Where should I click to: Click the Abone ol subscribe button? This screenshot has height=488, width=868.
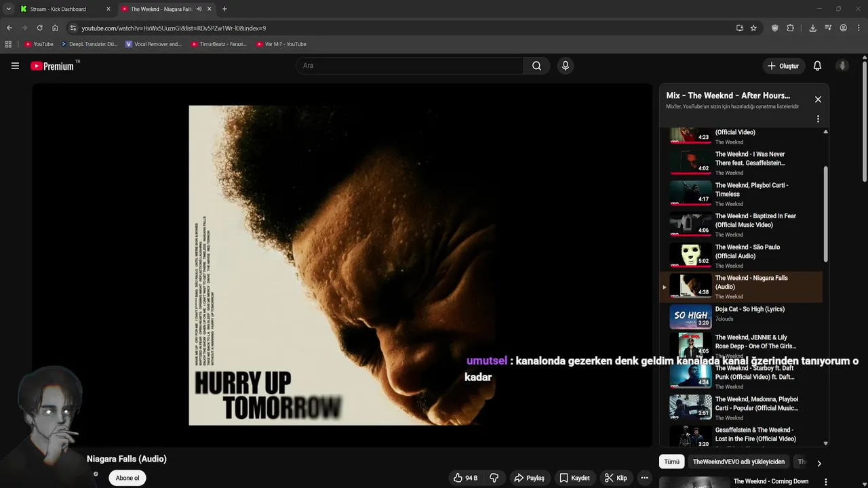coord(127,478)
